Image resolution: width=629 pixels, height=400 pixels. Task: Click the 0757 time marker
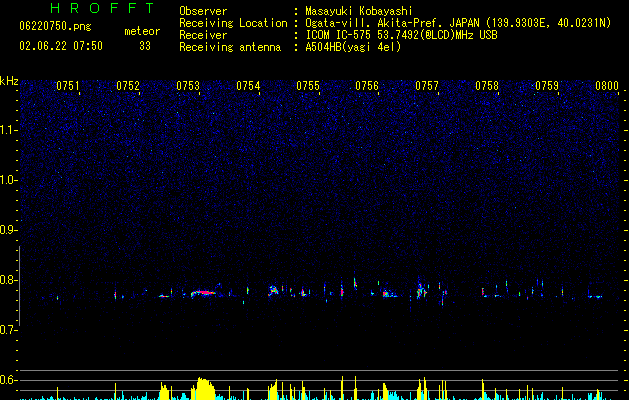point(427,86)
